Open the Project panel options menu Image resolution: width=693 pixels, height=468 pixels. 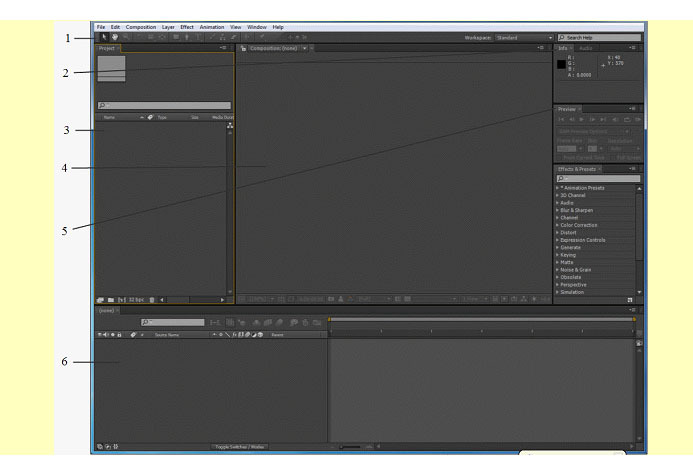tap(224, 48)
